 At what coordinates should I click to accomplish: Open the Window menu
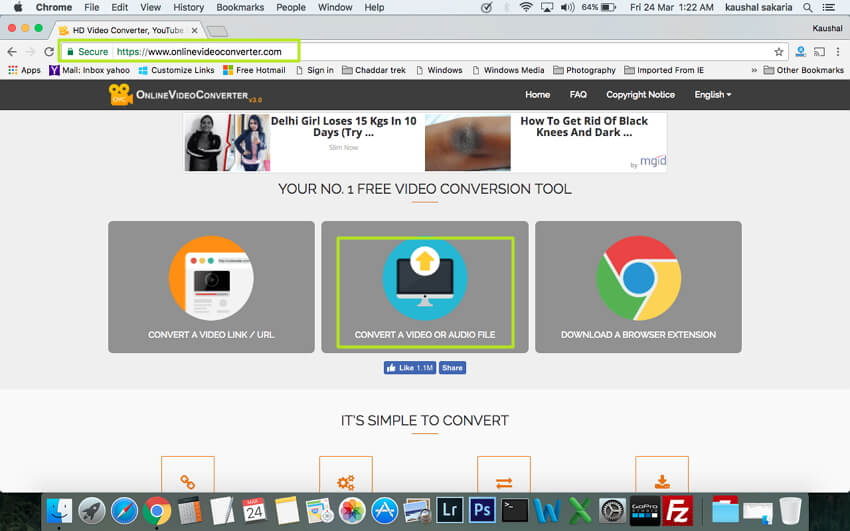click(335, 7)
